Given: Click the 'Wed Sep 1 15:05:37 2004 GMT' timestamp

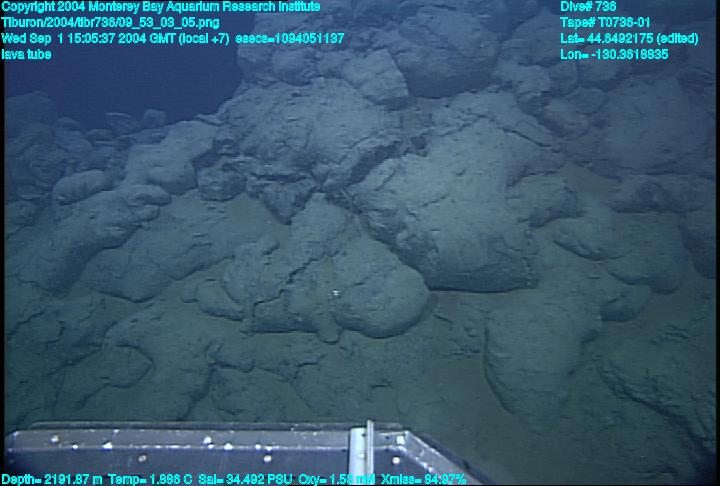Looking at the screenshot, I should (x=115, y=39).
